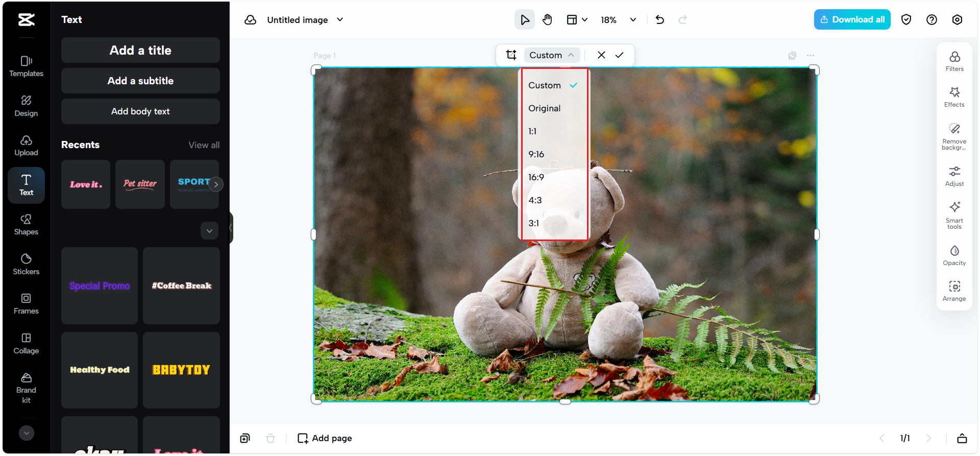Open Filters in right panel
The height and width of the screenshot is (456, 980).
954,61
